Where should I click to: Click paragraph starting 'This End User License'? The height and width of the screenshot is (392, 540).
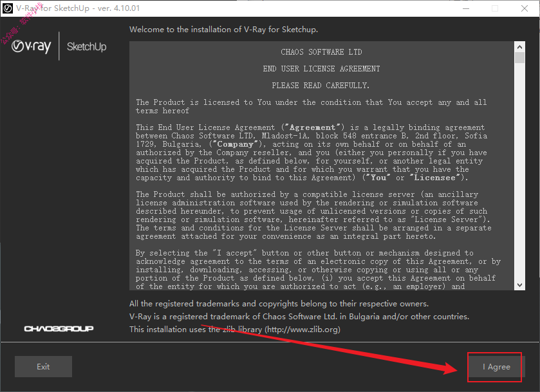pyautogui.click(x=312, y=153)
